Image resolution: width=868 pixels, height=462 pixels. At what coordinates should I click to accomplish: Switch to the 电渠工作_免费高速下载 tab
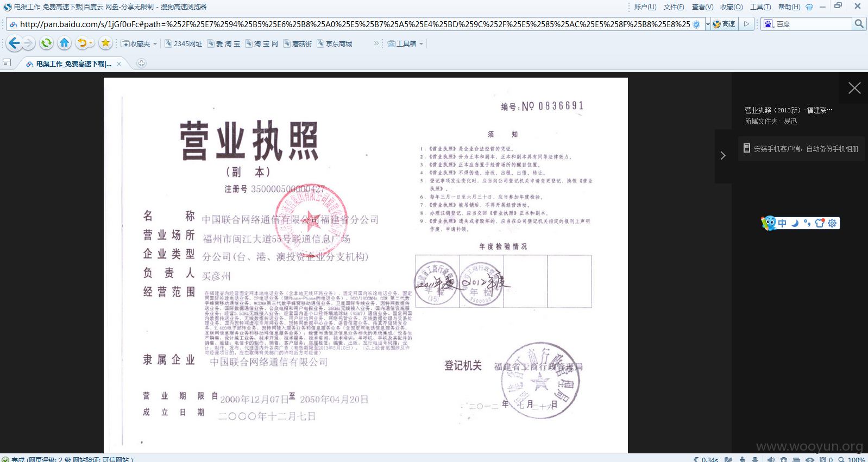[73, 64]
